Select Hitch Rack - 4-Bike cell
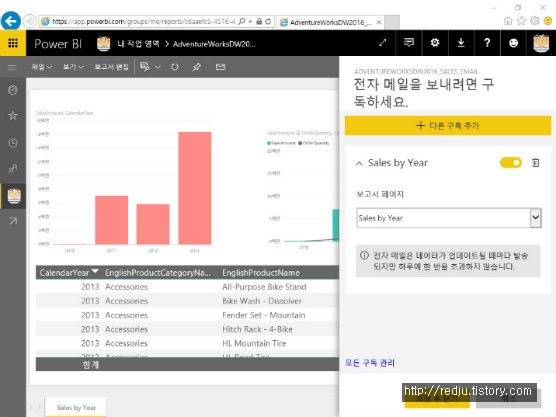 (257, 329)
